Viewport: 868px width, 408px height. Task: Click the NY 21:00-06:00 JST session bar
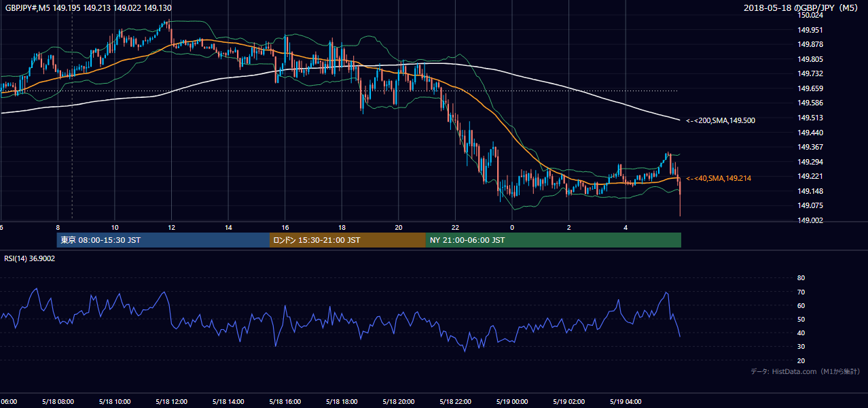click(554, 240)
